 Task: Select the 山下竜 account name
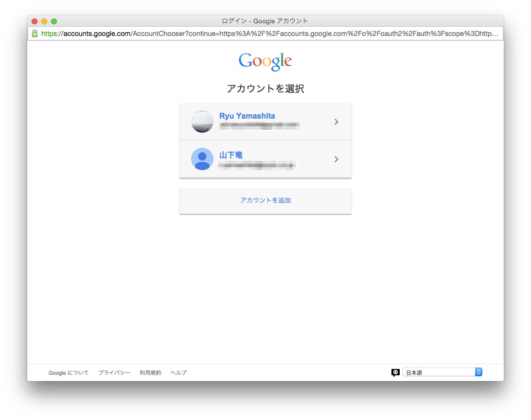pos(231,155)
